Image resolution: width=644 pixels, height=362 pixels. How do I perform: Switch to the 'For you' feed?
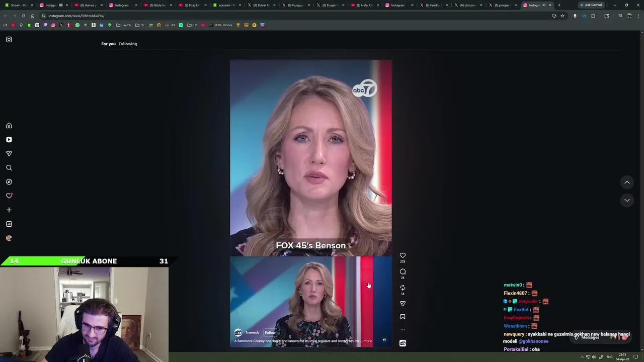pos(108,44)
